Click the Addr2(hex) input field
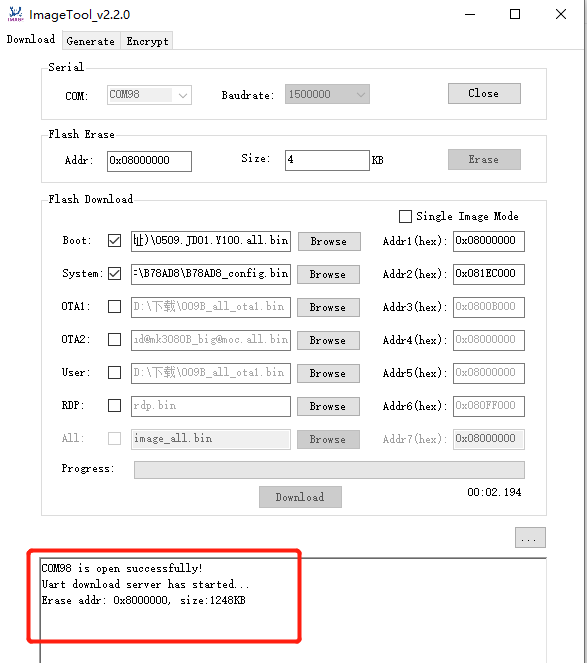Viewport: 587px width, 663px height. [x=488, y=274]
